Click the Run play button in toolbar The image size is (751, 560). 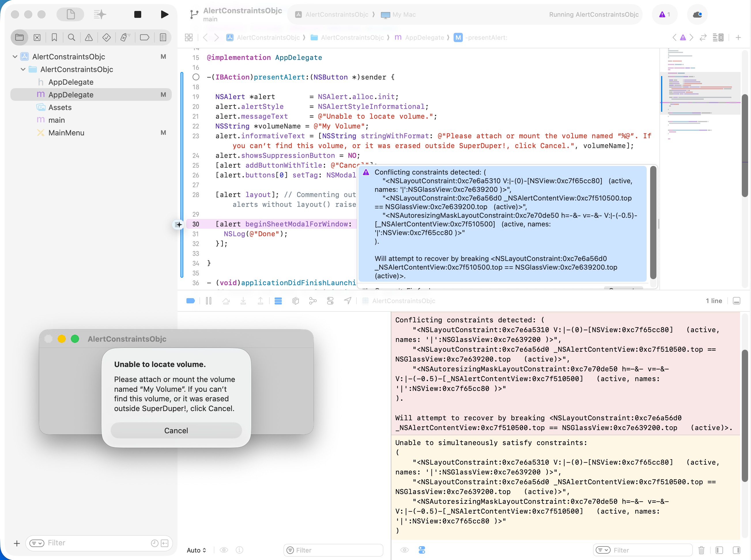tap(165, 14)
